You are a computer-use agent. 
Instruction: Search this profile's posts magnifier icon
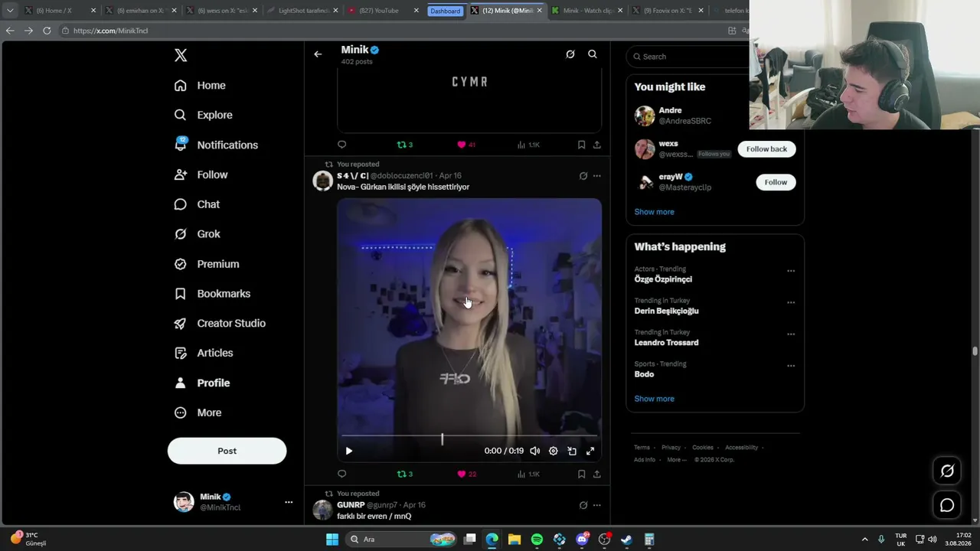tap(593, 54)
